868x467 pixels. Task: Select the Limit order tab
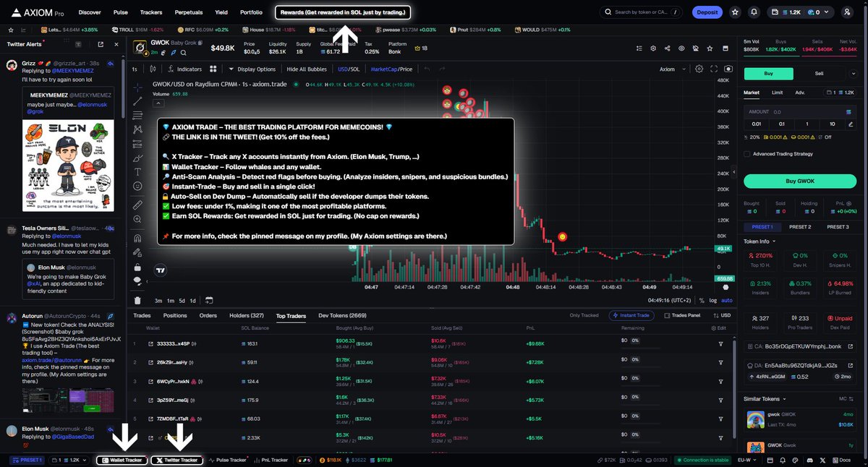point(777,93)
